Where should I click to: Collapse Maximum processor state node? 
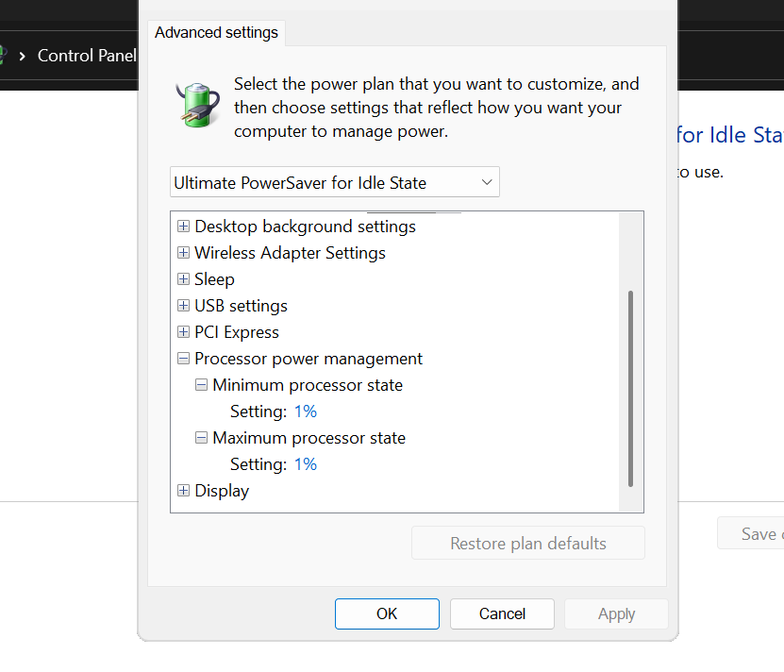[x=201, y=438]
